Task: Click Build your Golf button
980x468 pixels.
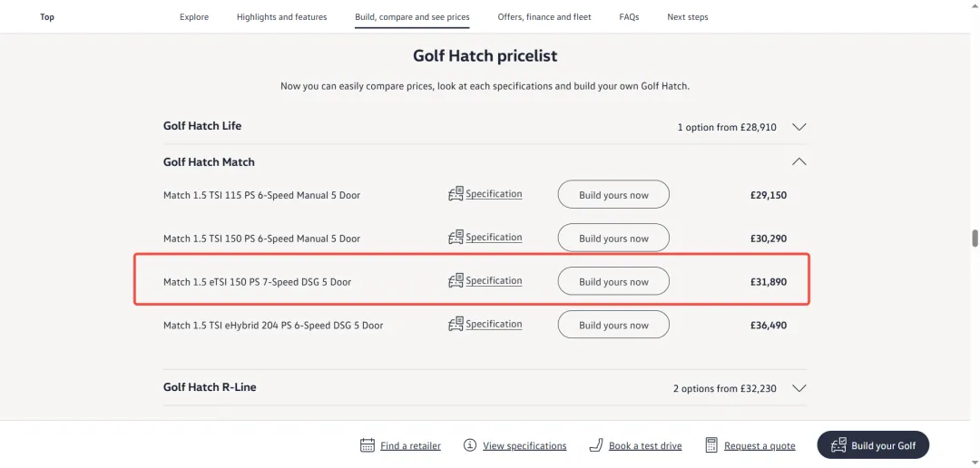Action: (x=873, y=445)
